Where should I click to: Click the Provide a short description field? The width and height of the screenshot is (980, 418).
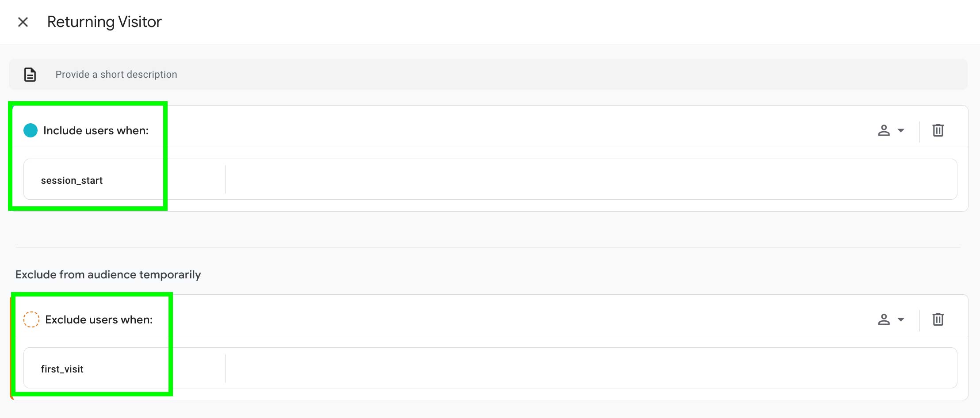(116, 74)
